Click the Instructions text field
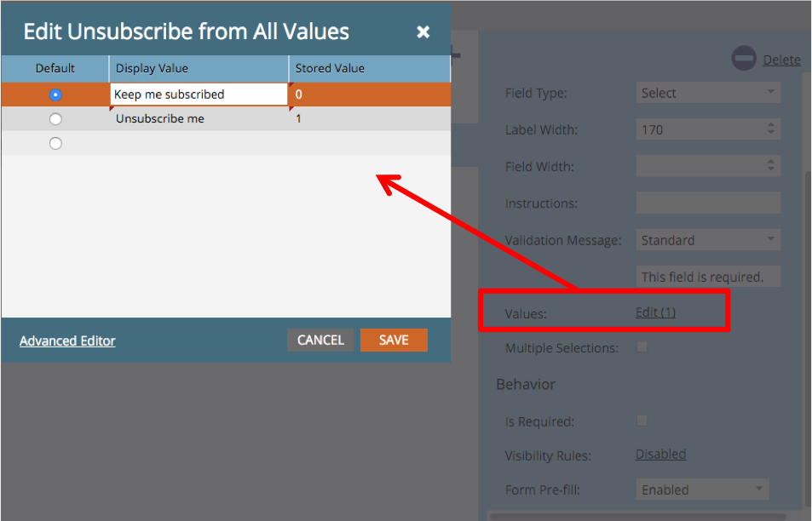The image size is (812, 521). [707, 203]
